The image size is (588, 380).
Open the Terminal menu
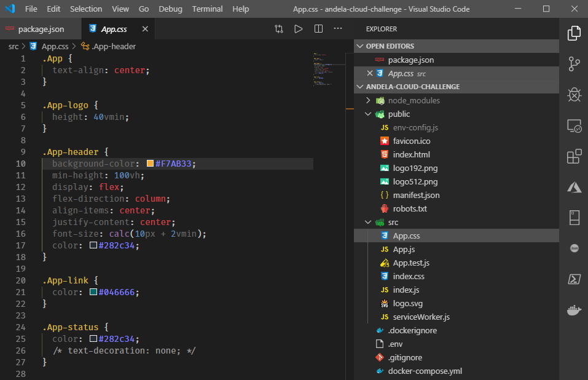point(208,9)
